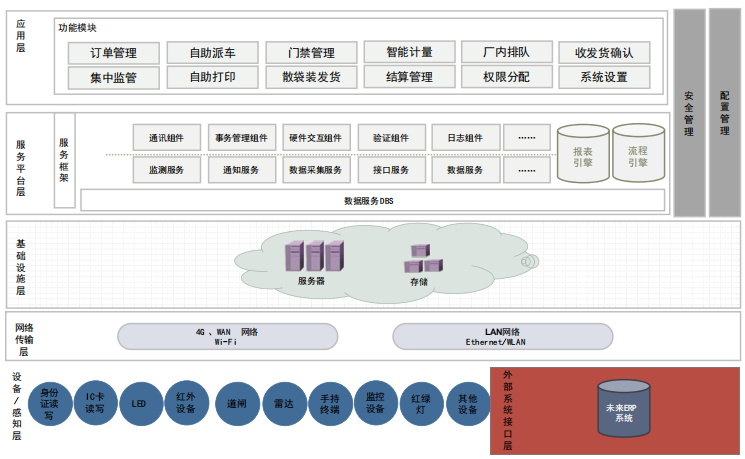
Task: Click the LED device circle
Action: coord(139,405)
